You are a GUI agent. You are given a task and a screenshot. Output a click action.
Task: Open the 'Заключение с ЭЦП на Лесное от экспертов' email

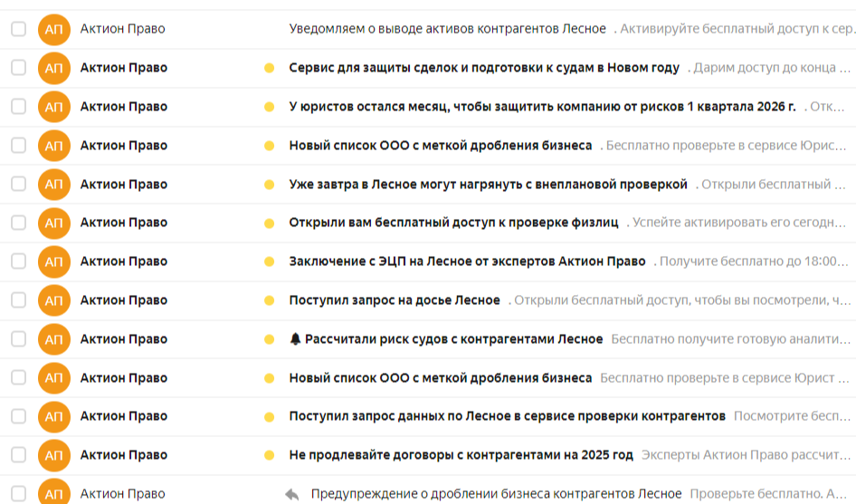(467, 261)
